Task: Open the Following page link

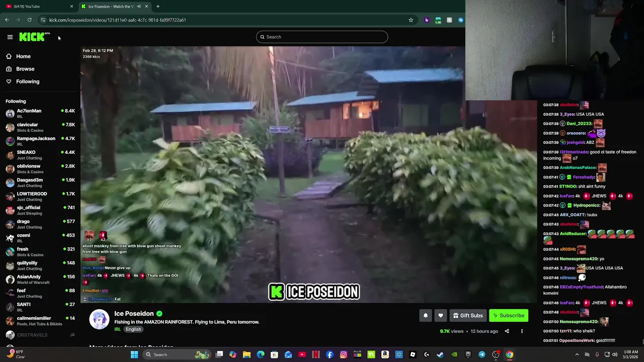Action: pyautogui.click(x=23, y=81)
